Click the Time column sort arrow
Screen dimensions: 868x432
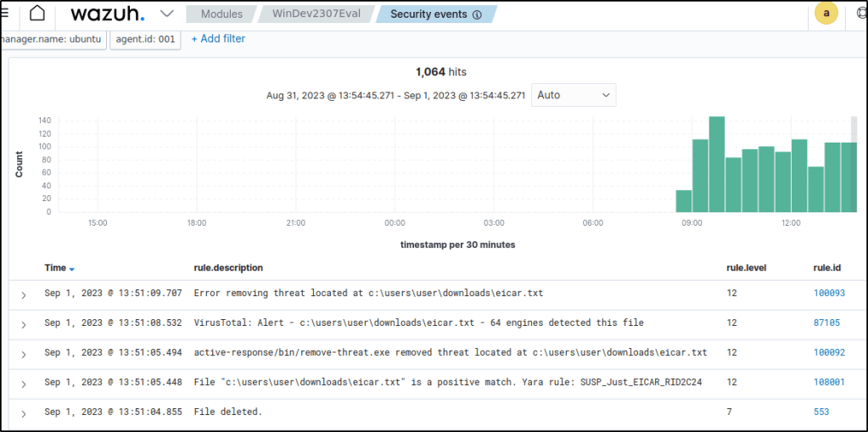[72, 269]
